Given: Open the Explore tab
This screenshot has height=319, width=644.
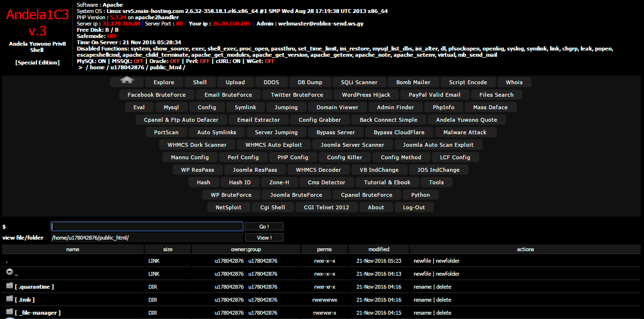Looking at the screenshot, I should pos(164,82).
